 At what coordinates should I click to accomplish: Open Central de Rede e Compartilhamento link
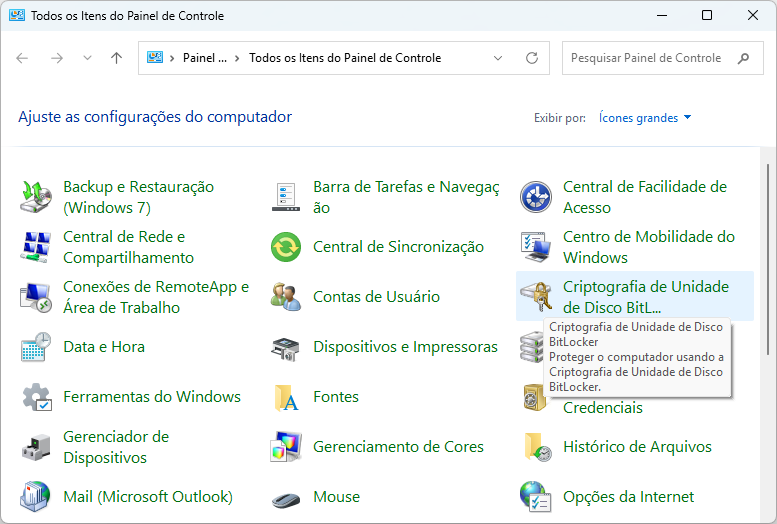pyautogui.click(x=128, y=247)
